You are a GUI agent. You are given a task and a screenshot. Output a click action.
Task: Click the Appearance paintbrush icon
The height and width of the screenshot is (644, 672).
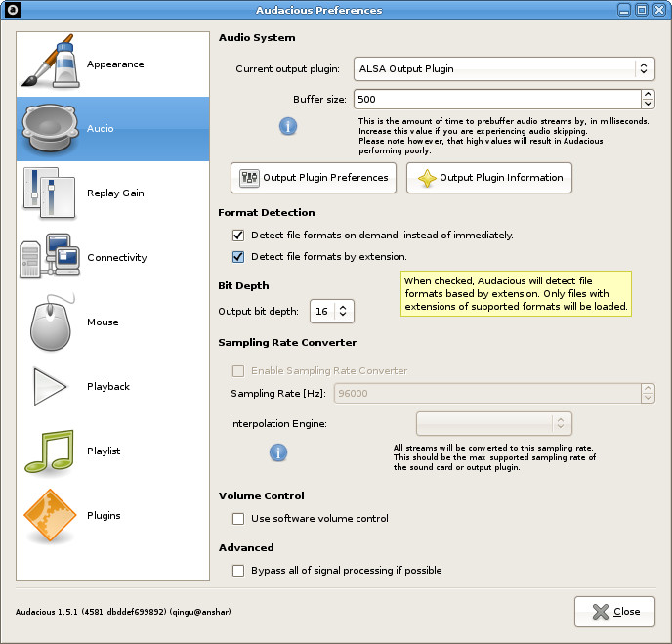click(x=51, y=61)
